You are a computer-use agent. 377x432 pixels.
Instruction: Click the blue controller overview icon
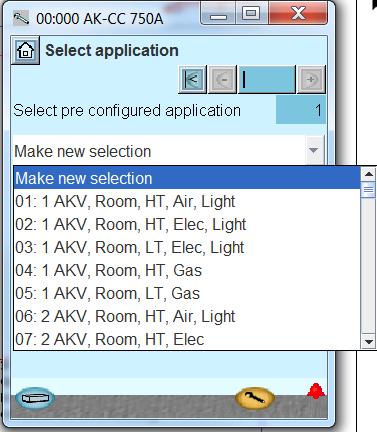(35, 398)
